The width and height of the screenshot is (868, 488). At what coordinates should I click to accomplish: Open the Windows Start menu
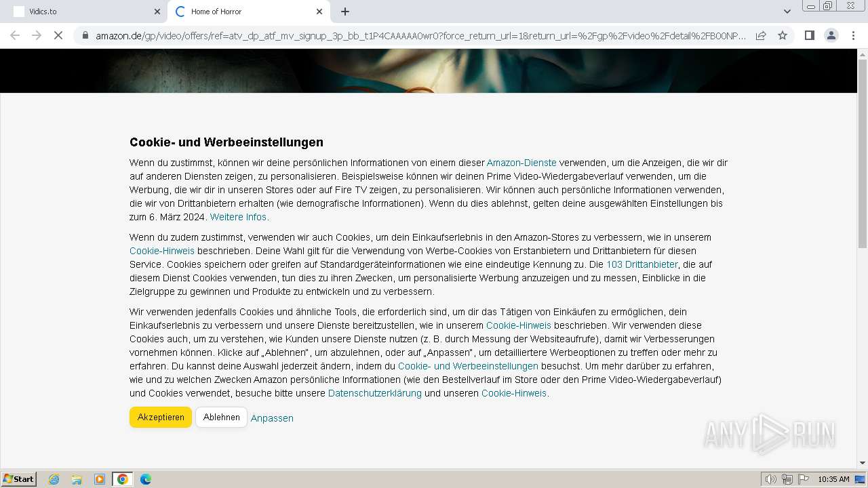tap(18, 479)
